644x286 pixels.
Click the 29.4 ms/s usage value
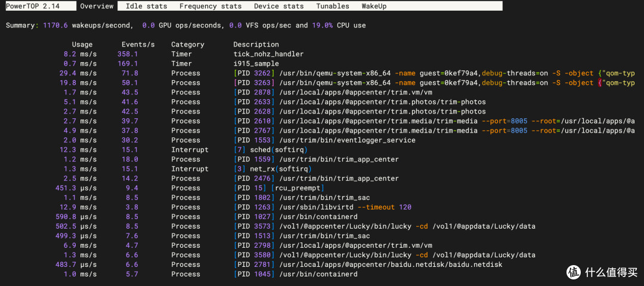(x=78, y=73)
